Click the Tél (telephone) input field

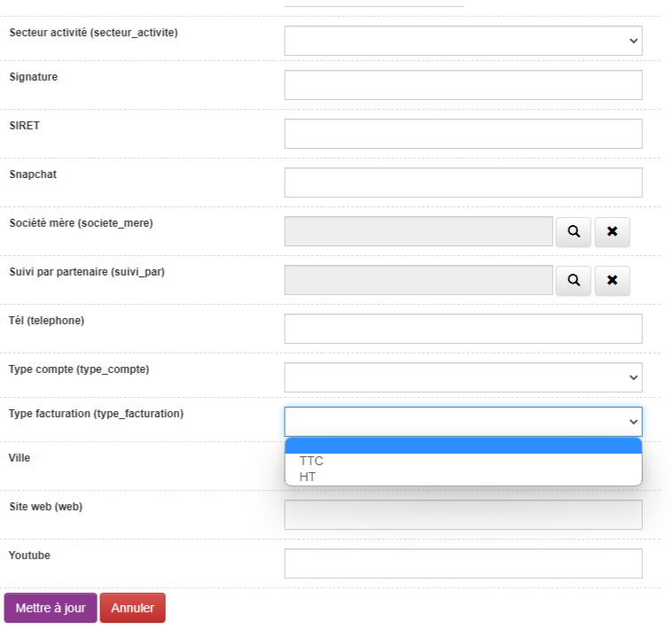click(x=463, y=329)
